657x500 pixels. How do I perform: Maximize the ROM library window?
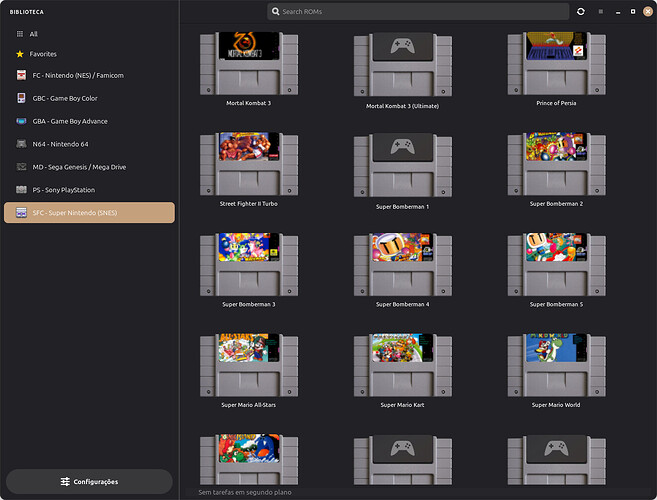[633, 12]
